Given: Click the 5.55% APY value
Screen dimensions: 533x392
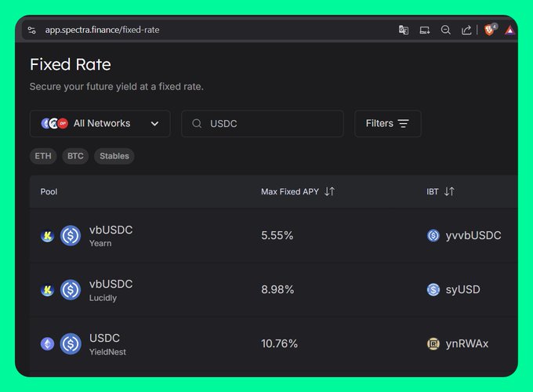Looking at the screenshot, I should click(277, 235).
